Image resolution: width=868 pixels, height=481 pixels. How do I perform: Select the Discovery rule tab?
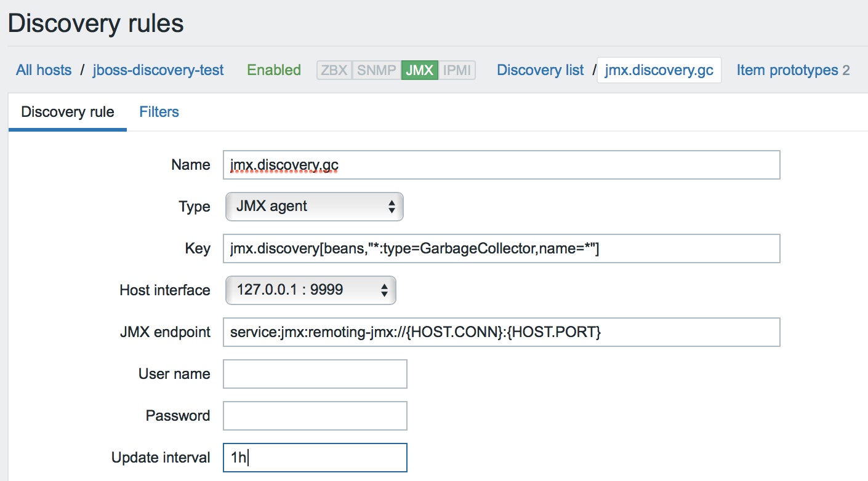click(x=67, y=111)
